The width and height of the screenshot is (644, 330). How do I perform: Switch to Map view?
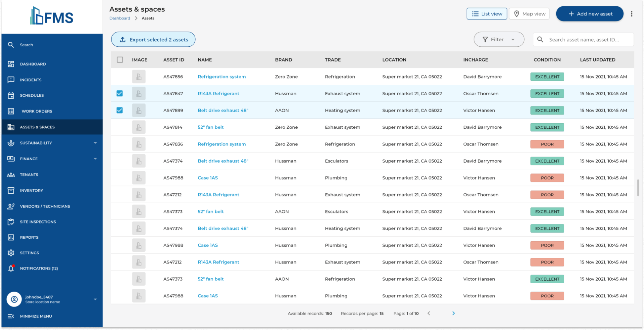(x=529, y=14)
